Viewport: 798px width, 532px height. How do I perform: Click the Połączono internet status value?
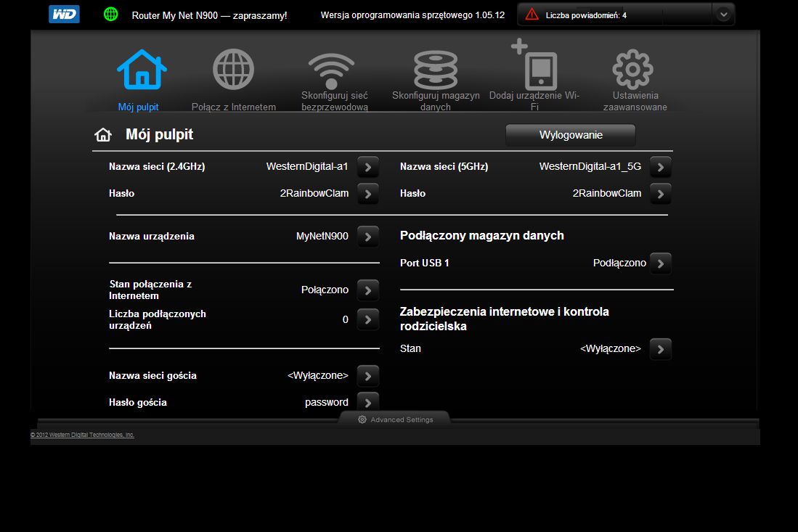coord(325,290)
